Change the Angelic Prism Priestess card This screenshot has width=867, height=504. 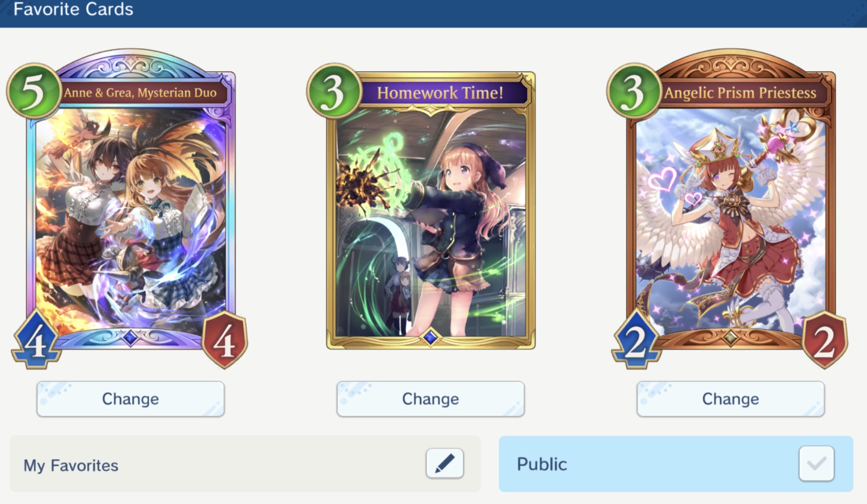click(731, 399)
